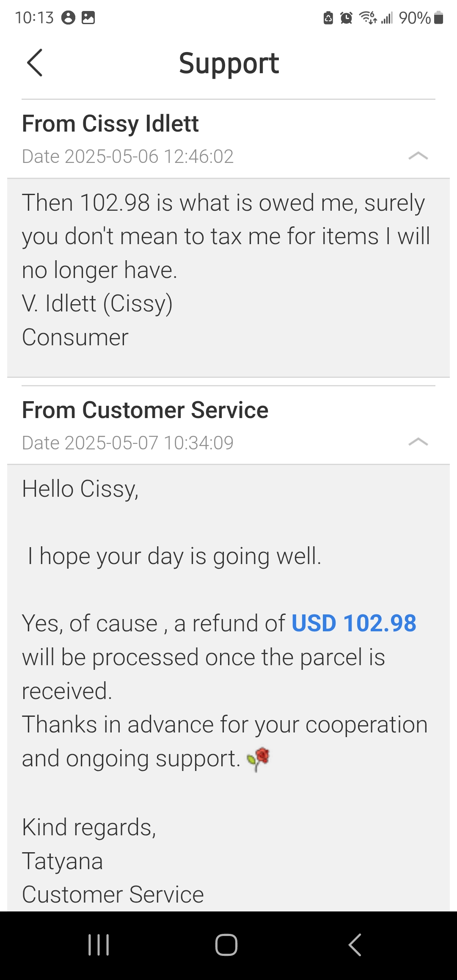Select the From Customer Service header
Viewport: 457px width, 980px height.
pos(145,410)
